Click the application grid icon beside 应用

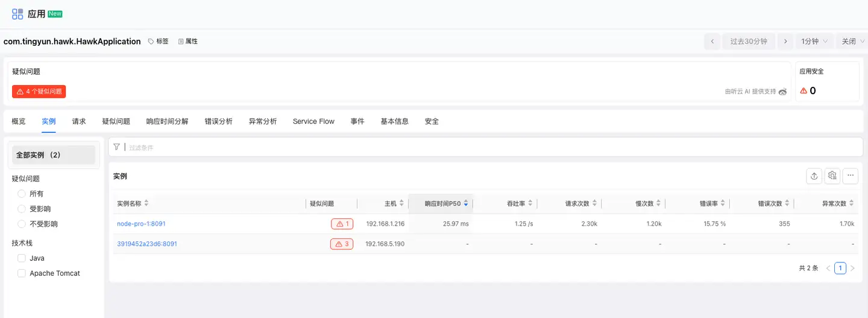pyautogui.click(x=17, y=14)
